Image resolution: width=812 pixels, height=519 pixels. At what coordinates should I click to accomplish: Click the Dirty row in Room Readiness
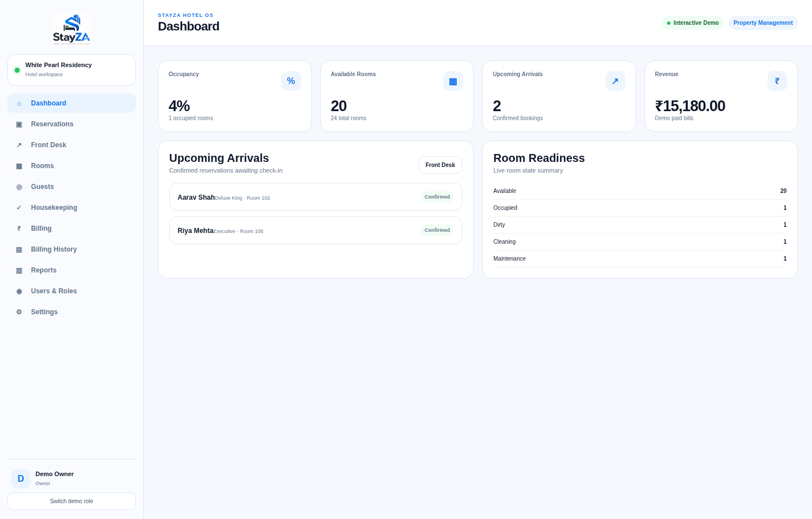coord(640,225)
